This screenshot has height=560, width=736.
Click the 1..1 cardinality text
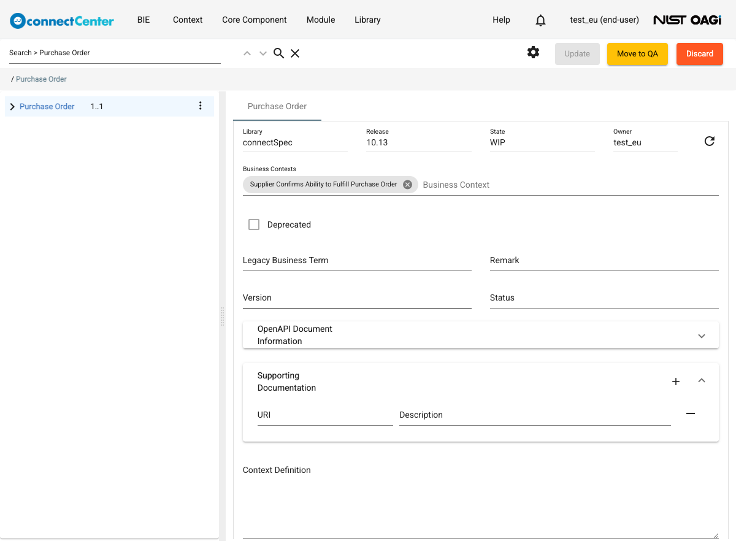pos(97,106)
